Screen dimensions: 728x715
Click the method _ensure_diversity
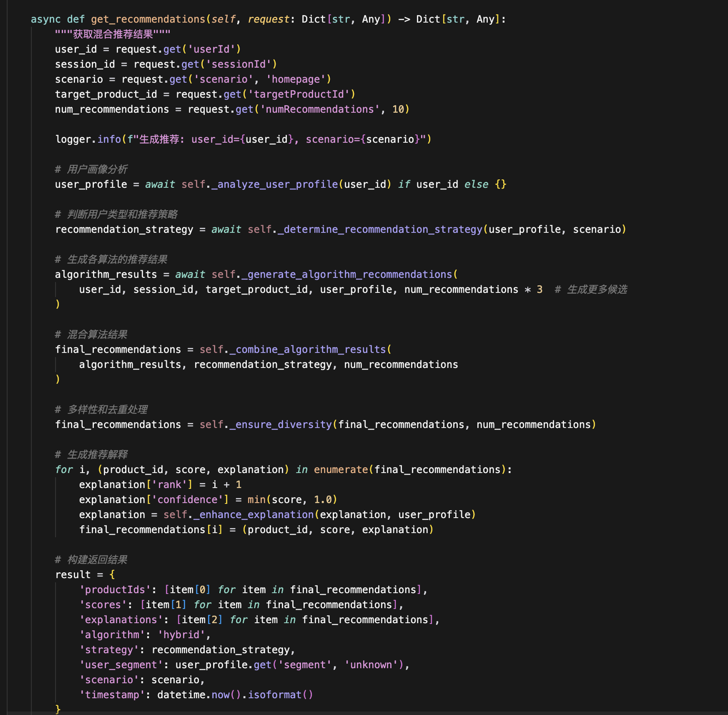[x=281, y=425]
